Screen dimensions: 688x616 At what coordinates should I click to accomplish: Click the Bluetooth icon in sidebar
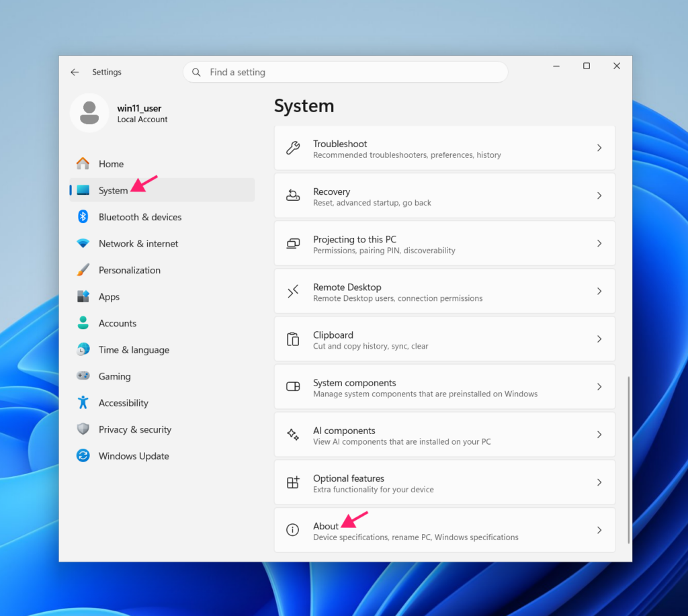83,217
